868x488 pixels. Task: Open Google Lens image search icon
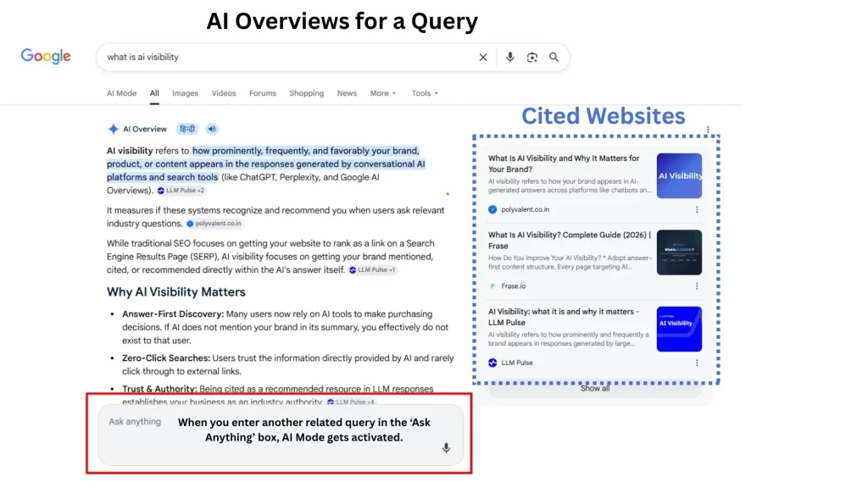coord(532,57)
